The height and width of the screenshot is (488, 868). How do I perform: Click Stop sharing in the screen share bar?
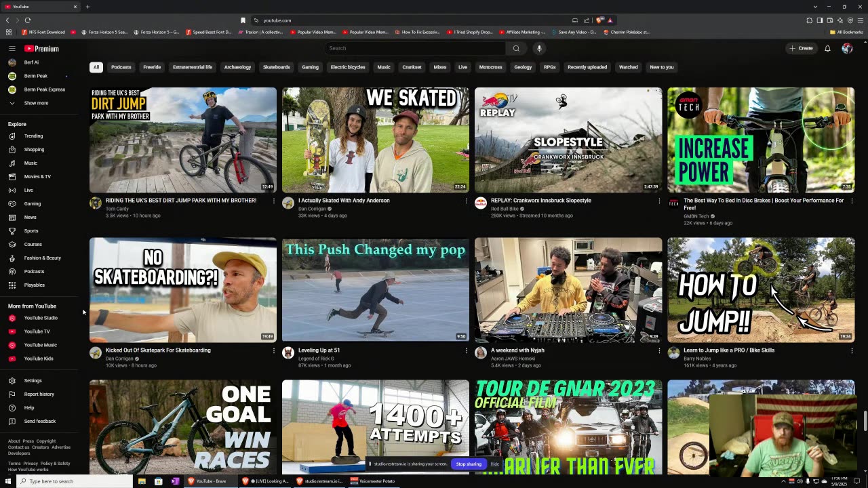[469, 464]
